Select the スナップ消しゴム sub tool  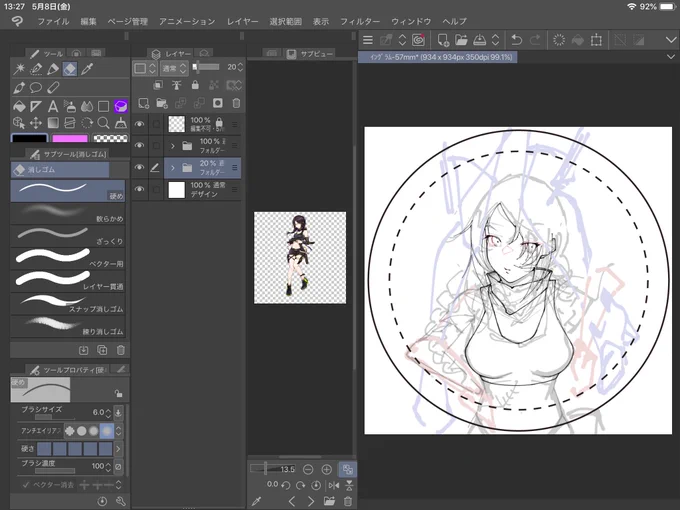tap(68, 304)
